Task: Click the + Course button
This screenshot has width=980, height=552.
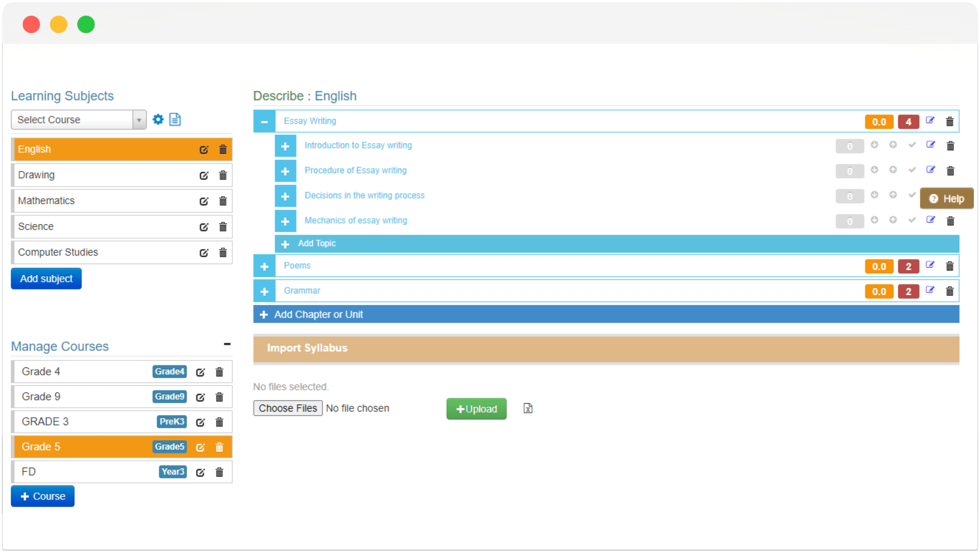Action: click(x=43, y=496)
